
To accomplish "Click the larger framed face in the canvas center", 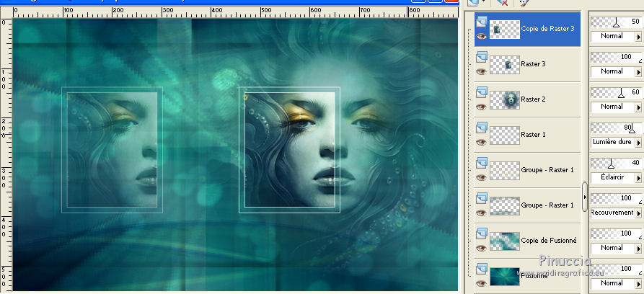I will [x=290, y=150].
